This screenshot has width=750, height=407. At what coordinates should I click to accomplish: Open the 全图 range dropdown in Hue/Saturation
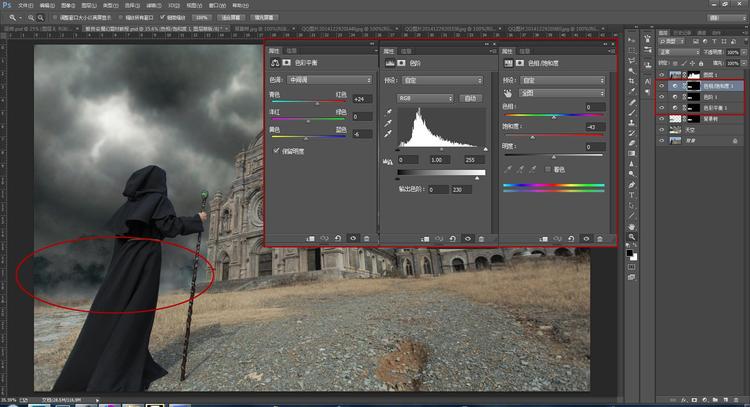point(562,93)
